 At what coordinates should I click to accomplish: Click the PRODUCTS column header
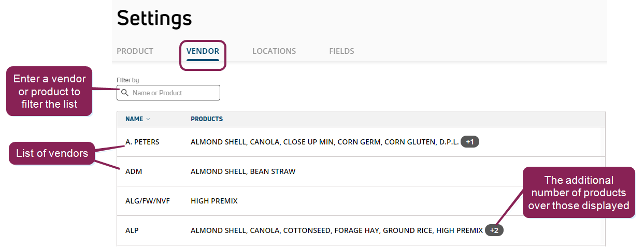207,119
